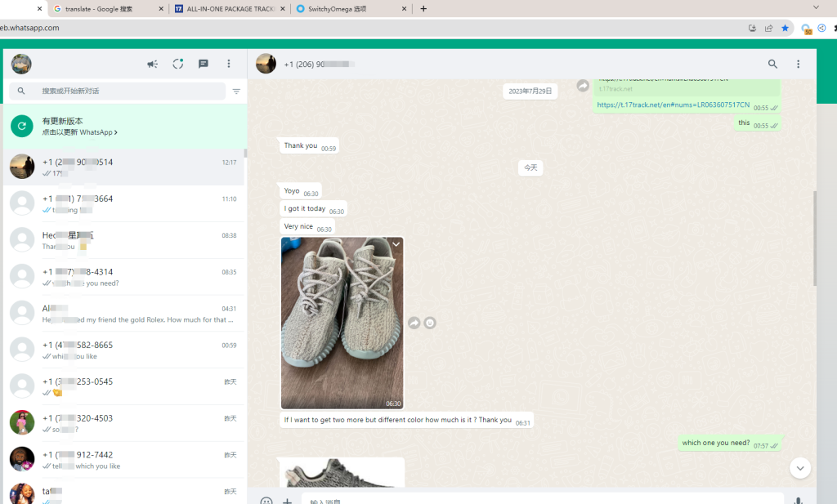
Task: Open the communities icon in sidebar header
Action: coord(152,64)
